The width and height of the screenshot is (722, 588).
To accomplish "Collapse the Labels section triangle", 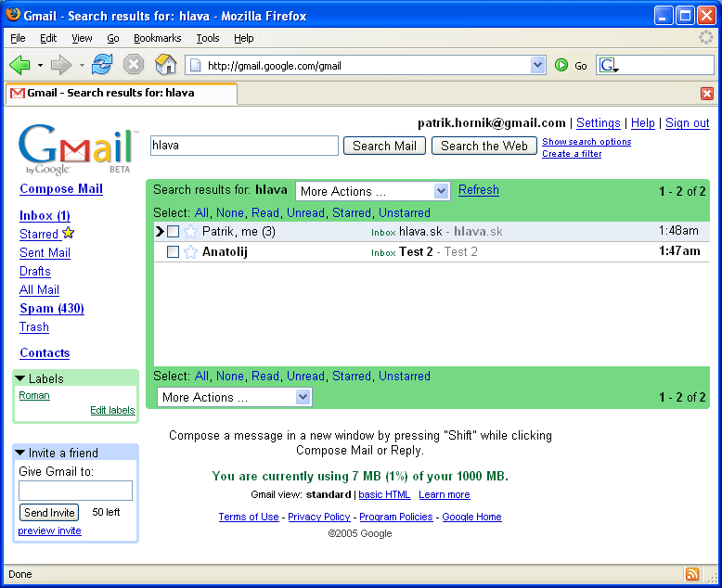I will click(x=20, y=379).
